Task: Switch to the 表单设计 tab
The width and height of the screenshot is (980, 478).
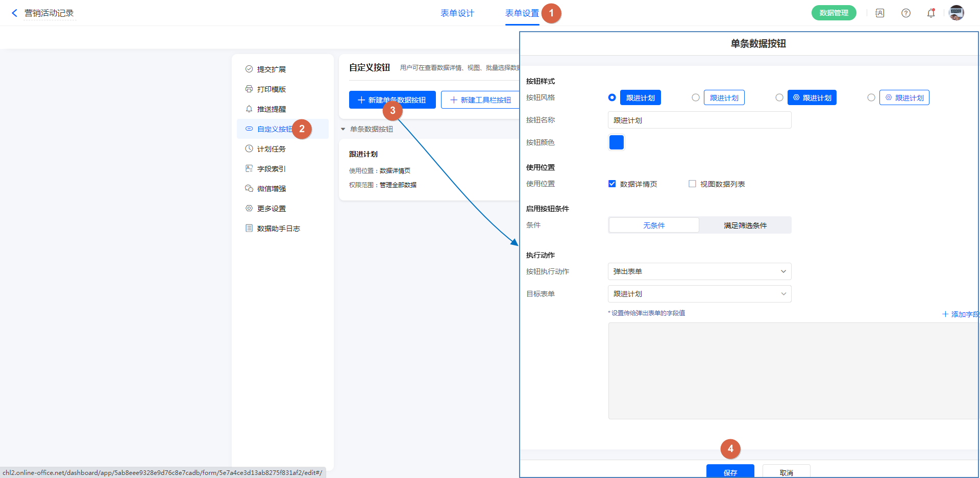Action: 457,13
